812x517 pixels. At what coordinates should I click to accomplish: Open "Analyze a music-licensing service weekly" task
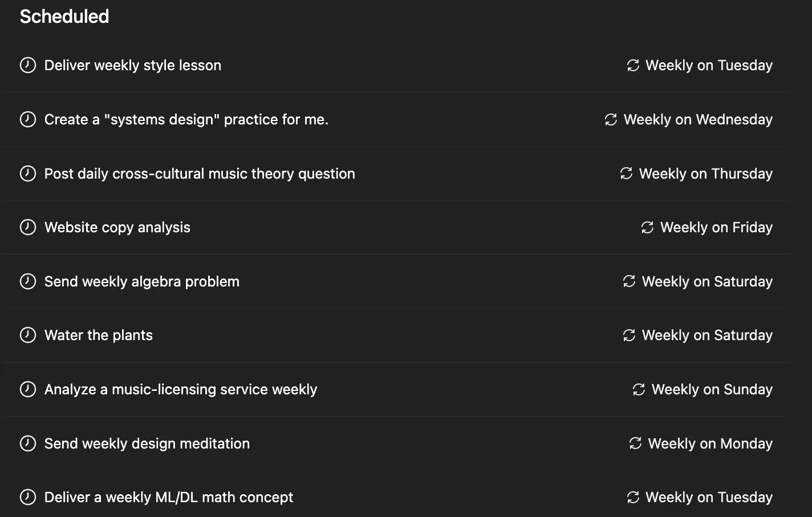pyautogui.click(x=181, y=389)
